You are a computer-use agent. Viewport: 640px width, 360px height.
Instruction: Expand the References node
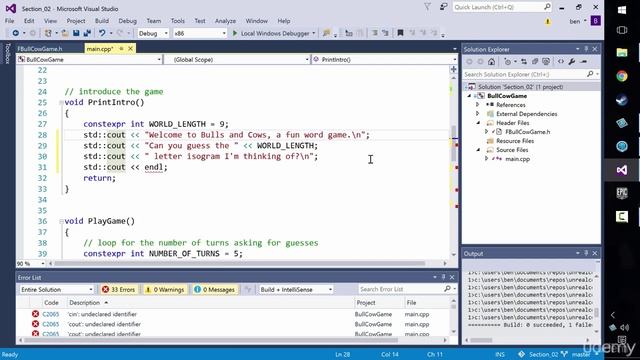click(x=478, y=104)
